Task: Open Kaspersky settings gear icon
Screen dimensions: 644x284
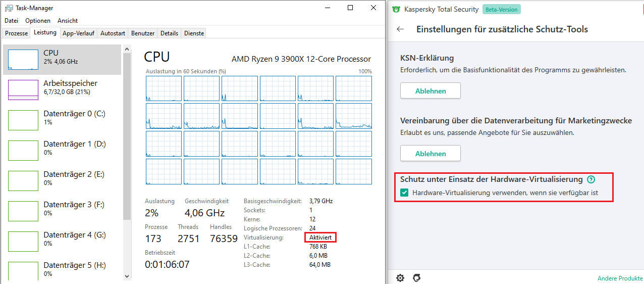Action: (x=400, y=278)
